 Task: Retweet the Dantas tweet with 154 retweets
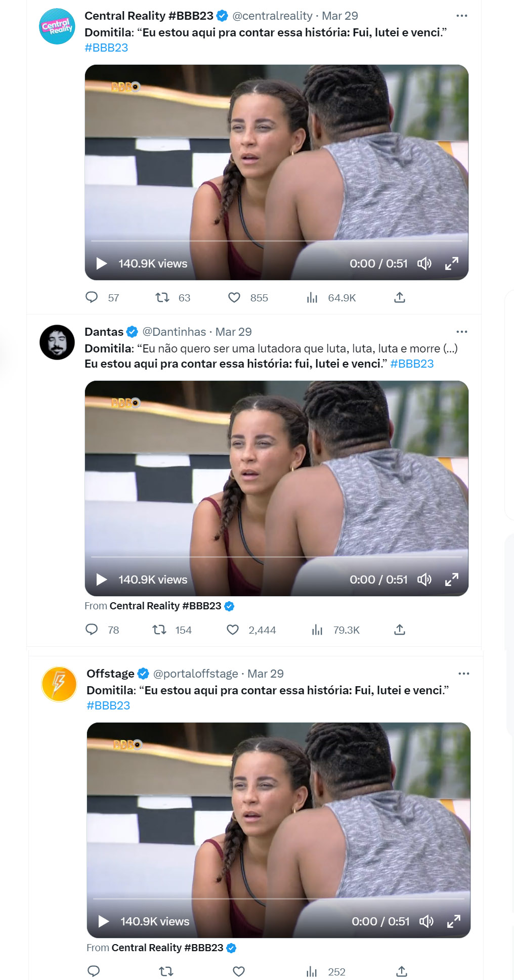(159, 630)
